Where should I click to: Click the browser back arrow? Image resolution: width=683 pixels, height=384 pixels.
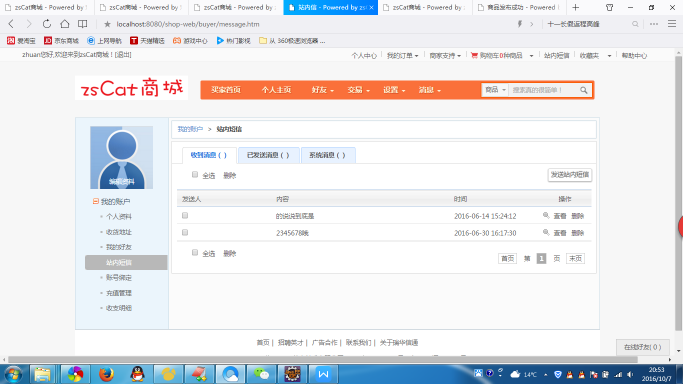click(x=11, y=24)
